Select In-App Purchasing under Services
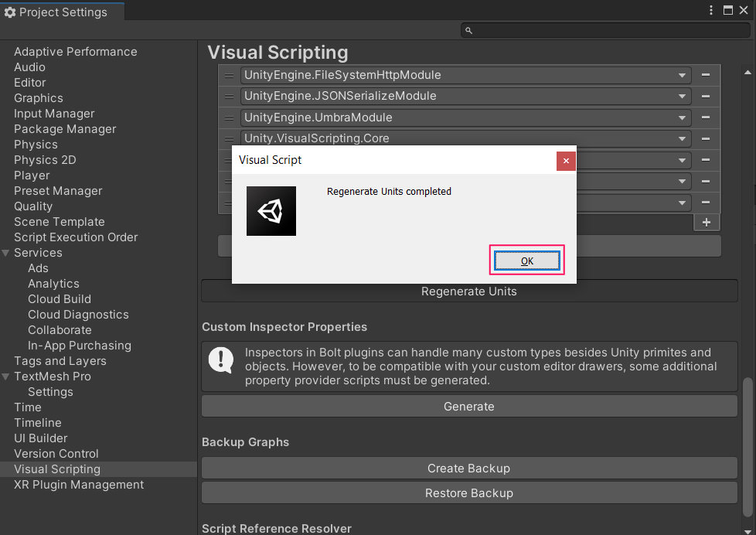The image size is (756, 535). pos(80,346)
